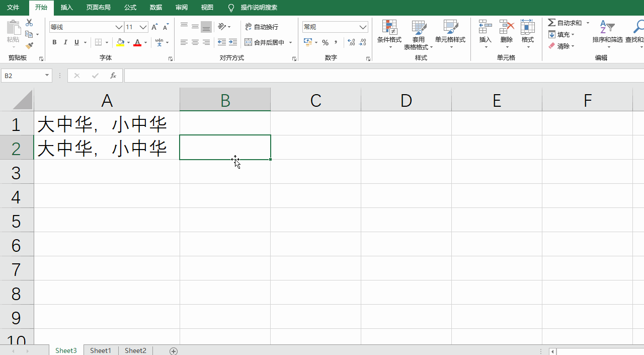Click the increase decimal places icon
The height and width of the screenshot is (355, 644).
click(351, 42)
